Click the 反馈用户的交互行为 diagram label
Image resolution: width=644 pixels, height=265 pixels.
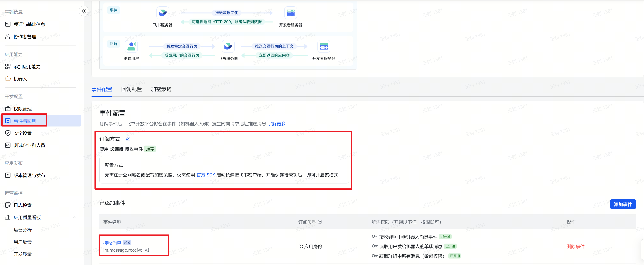[x=182, y=55]
